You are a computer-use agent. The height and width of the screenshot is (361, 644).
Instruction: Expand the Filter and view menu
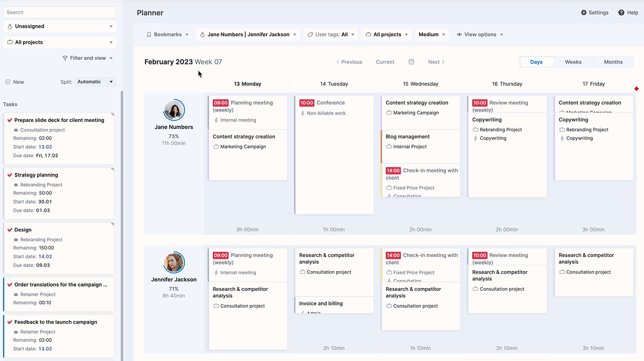pyautogui.click(x=88, y=58)
